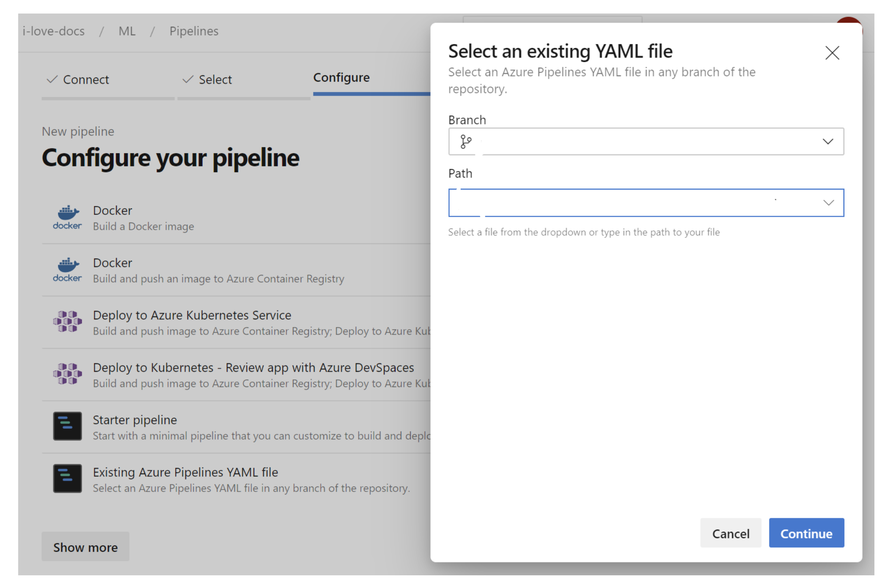This screenshot has width=896, height=588.
Task: Click the Cancel button
Action: (x=731, y=533)
